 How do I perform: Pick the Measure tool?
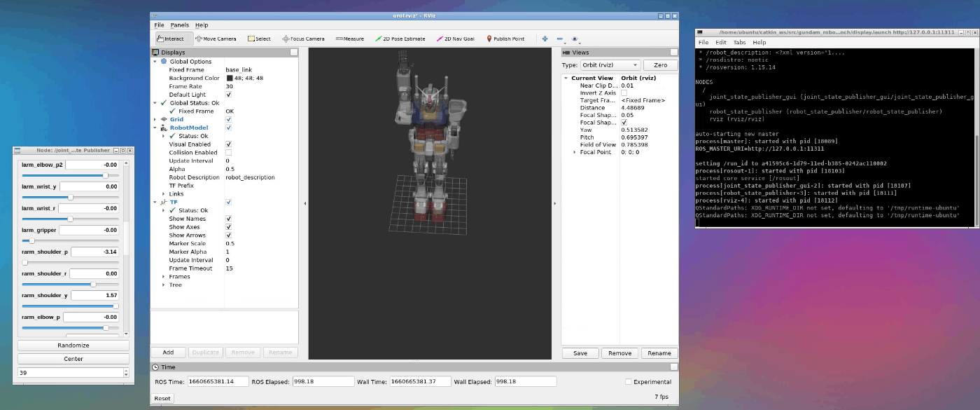(x=349, y=39)
